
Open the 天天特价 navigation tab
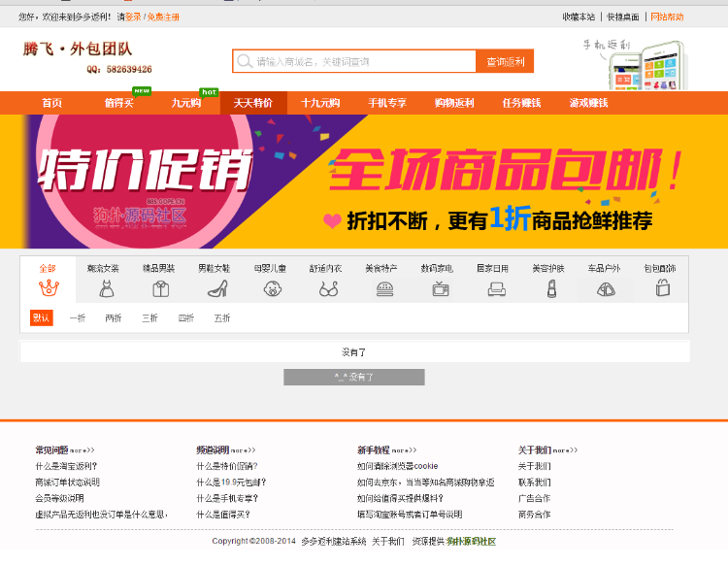(x=253, y=103)
